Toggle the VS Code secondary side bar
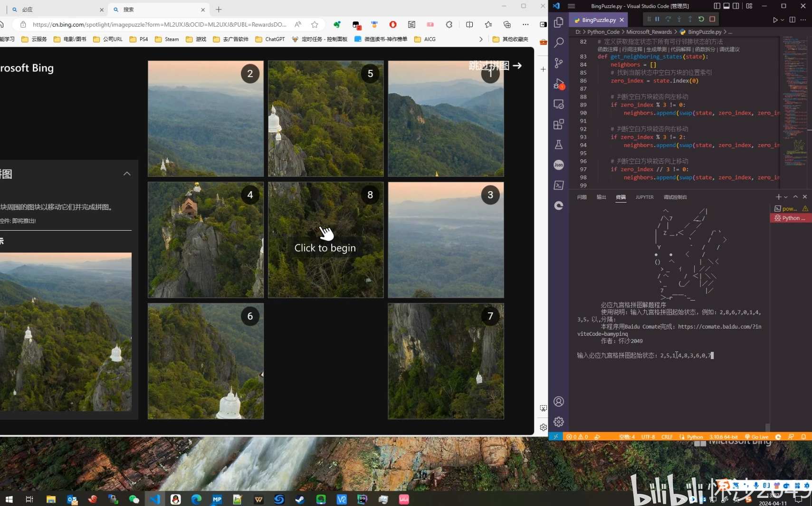The image size is (812, 506). [736, 6]
